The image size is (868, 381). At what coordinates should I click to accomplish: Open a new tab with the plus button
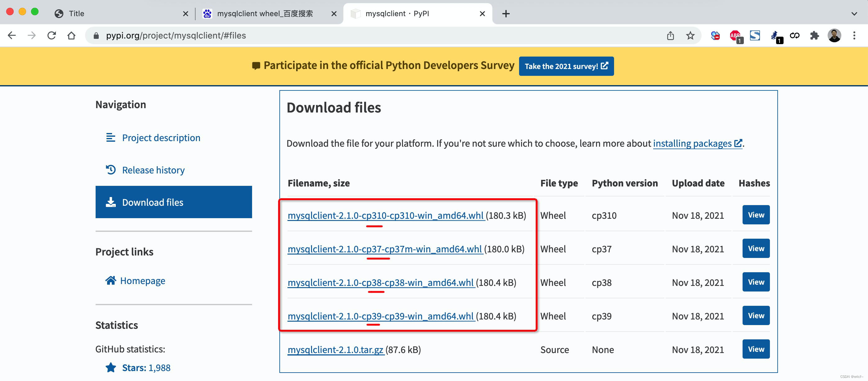(506, 14)
